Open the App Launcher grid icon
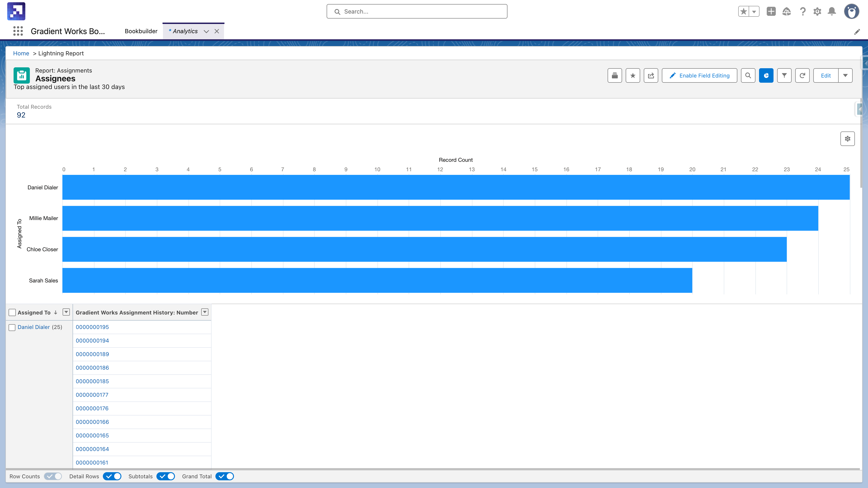868x488 pixels. [x=18, y=31]
